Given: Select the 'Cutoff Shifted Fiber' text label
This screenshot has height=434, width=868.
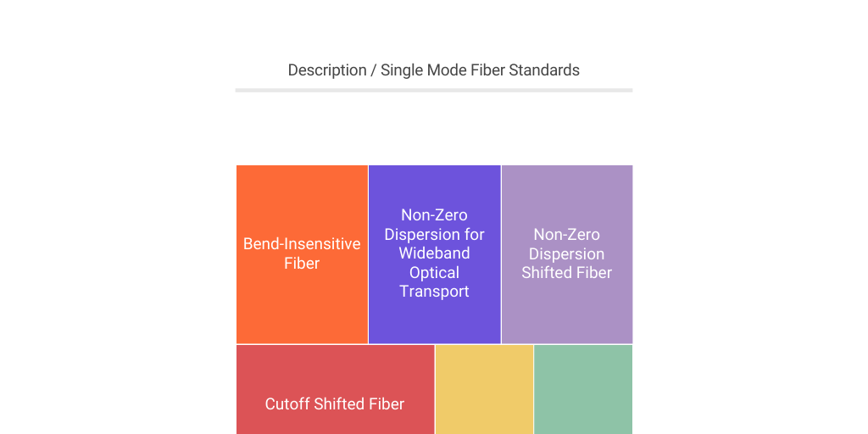Looking at the screenshot, I should pos(335,404).
